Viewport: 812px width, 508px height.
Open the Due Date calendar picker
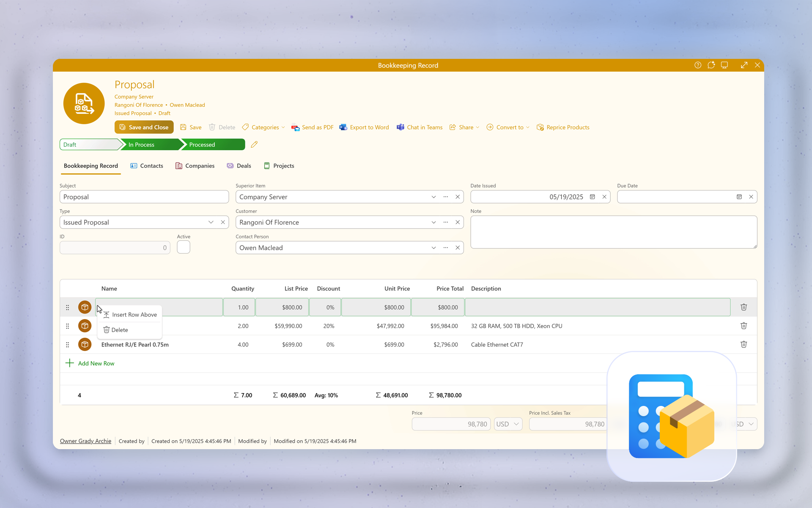739,197
